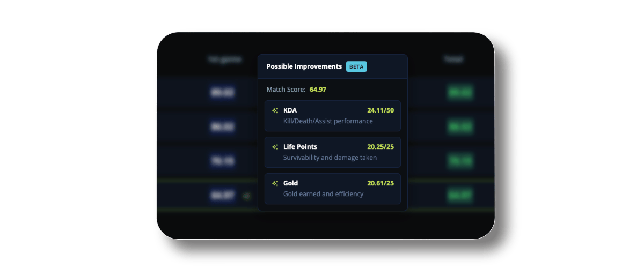This screenshot has width=644, height=268.
Task: Select the Possible Improvements title
Action: coord(304,66)
